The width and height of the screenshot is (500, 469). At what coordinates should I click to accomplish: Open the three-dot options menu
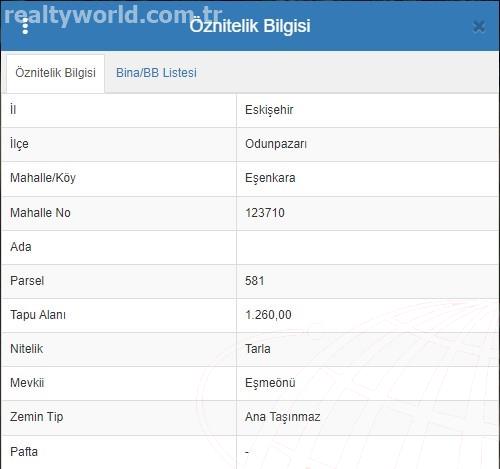point(25,26)
